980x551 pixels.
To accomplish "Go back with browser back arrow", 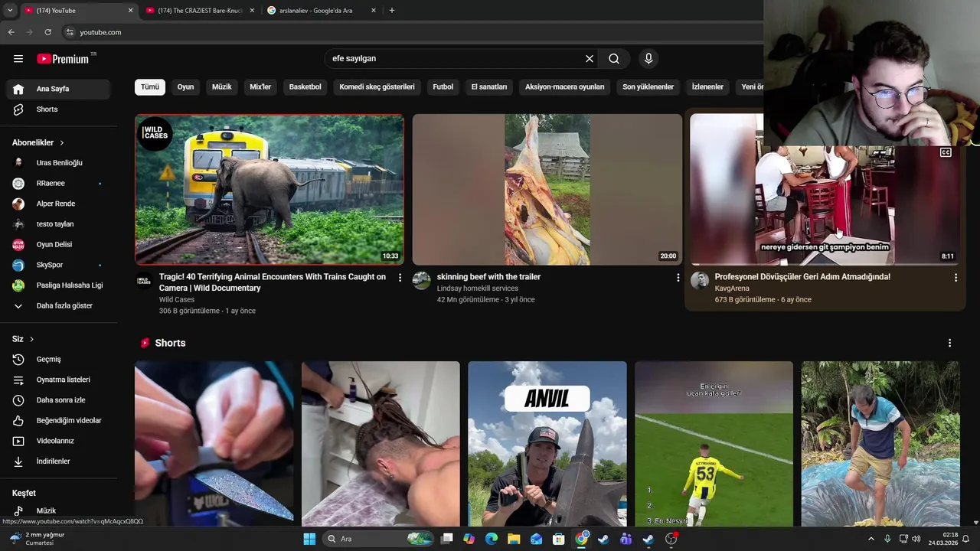I will (x=11, y=32).
